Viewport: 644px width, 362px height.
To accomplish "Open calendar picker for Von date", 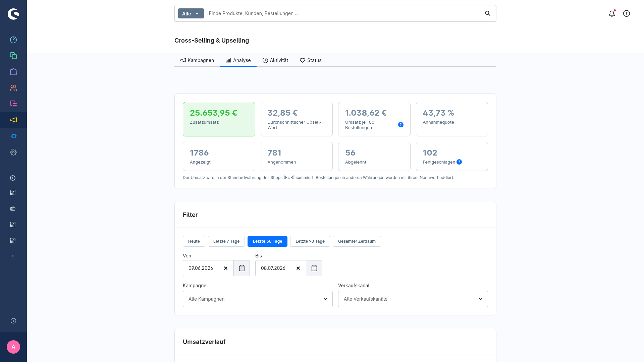I will [x=242, y=268].
